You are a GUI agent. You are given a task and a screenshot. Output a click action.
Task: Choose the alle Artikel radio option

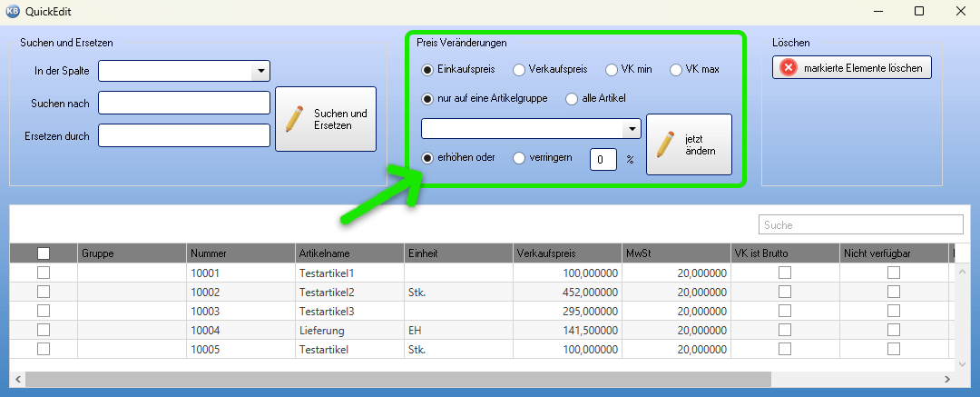(572, 98)
